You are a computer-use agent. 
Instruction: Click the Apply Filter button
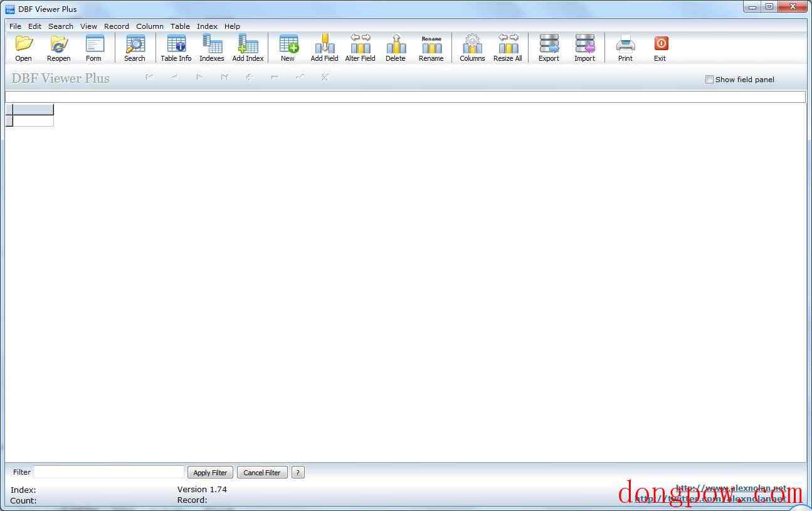coord(211,473)
